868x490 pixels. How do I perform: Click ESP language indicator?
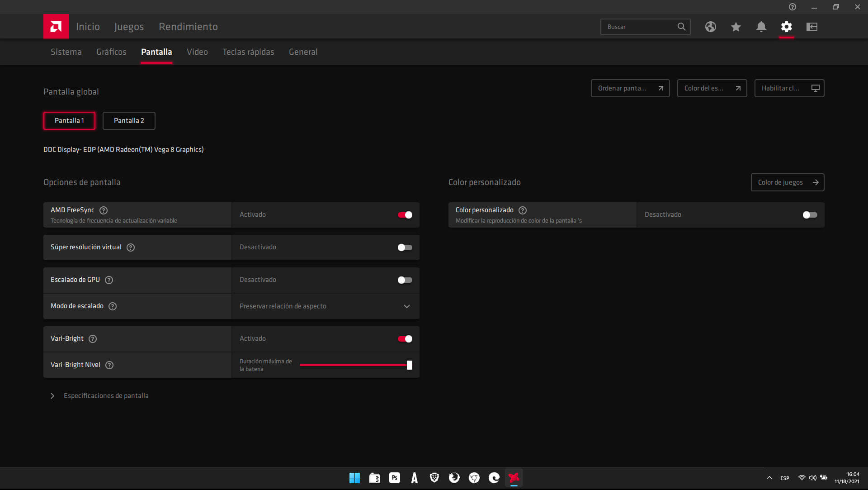[x=785, y=478]
